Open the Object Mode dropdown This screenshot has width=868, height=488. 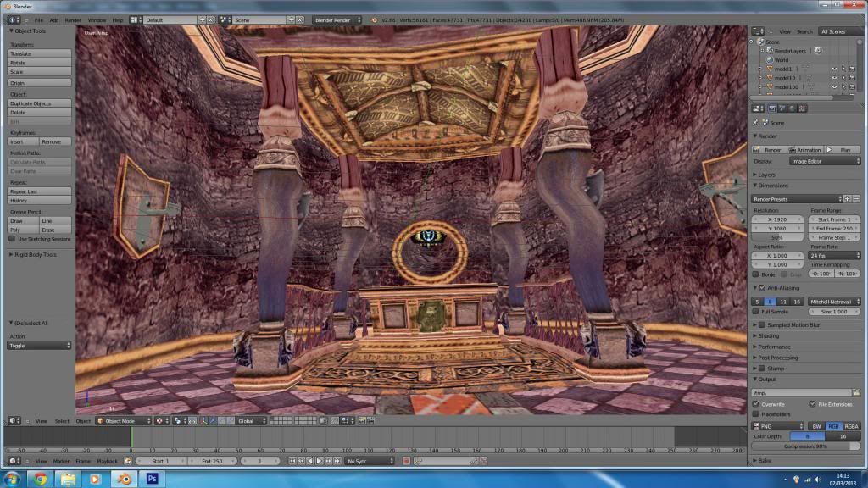pos(124,421)
